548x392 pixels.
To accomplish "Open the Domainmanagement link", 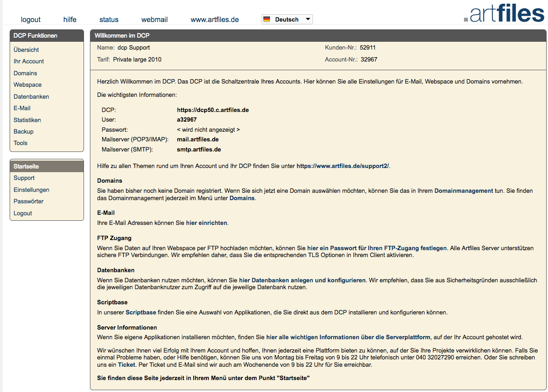I will (464, 191).
